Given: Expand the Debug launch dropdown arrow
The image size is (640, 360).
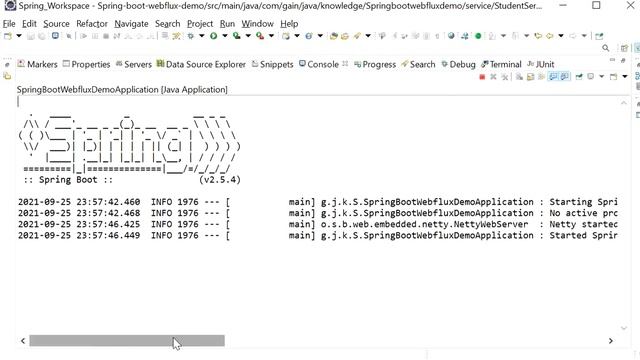Looking at the screenshot, I should [x=202, y=36].
